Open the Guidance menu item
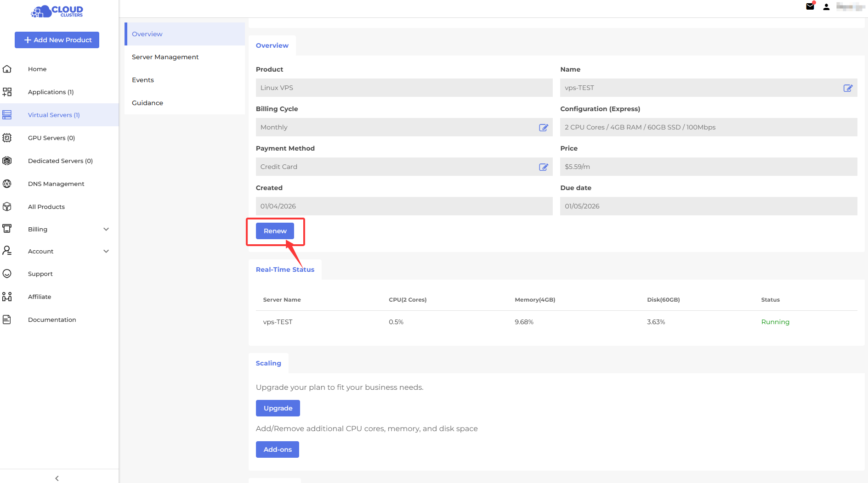This screenshot has height=483, width=868. (148, 103)
